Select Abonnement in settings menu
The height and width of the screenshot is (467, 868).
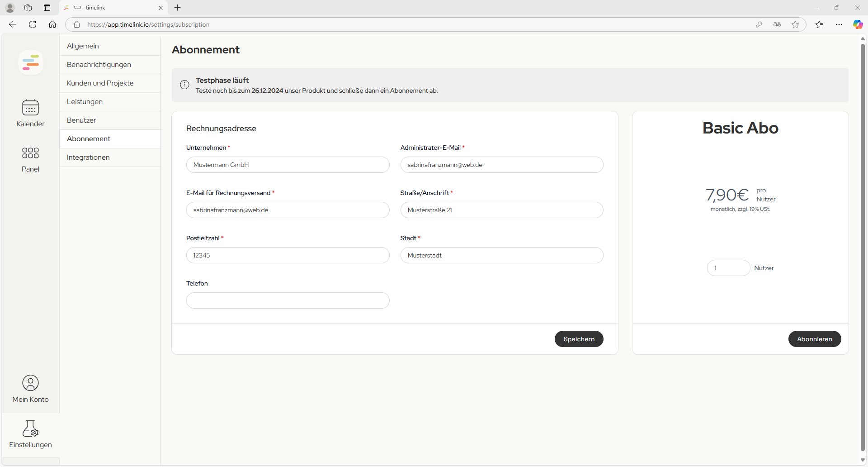pyautogui.click(x=110, y=139)
